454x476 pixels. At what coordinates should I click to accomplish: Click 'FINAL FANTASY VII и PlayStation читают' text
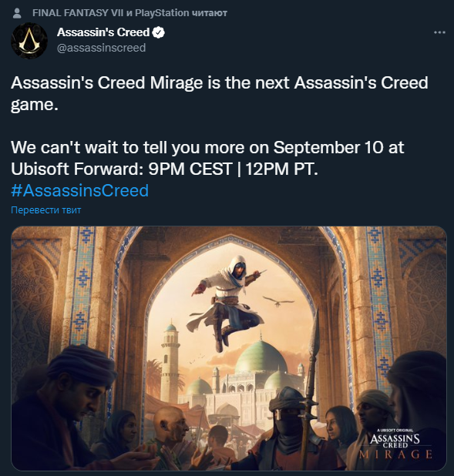pos(129,13)
